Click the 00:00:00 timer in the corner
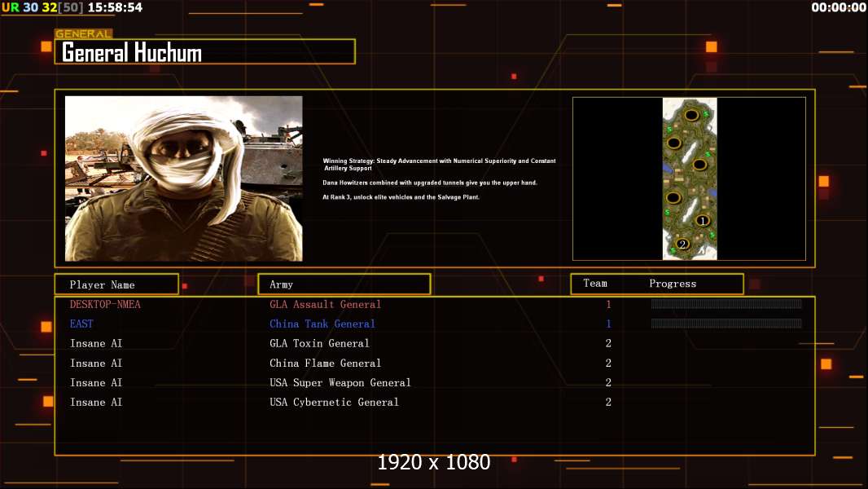 coord(838,7)
